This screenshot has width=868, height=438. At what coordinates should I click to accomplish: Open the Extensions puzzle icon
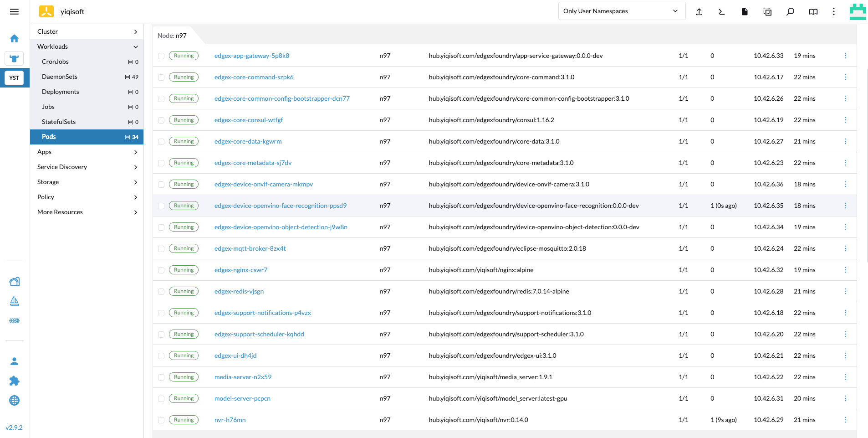coord(14,381)
